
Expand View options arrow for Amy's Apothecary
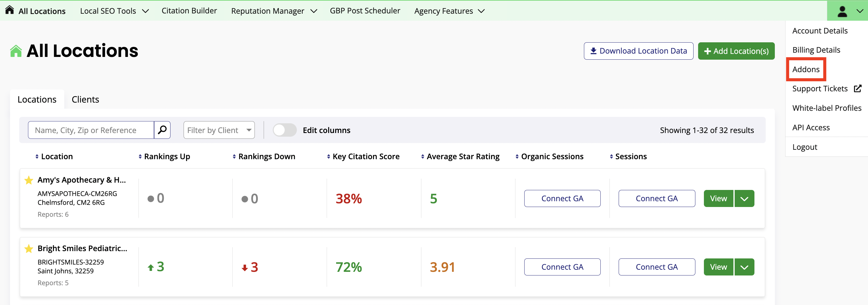744,199
